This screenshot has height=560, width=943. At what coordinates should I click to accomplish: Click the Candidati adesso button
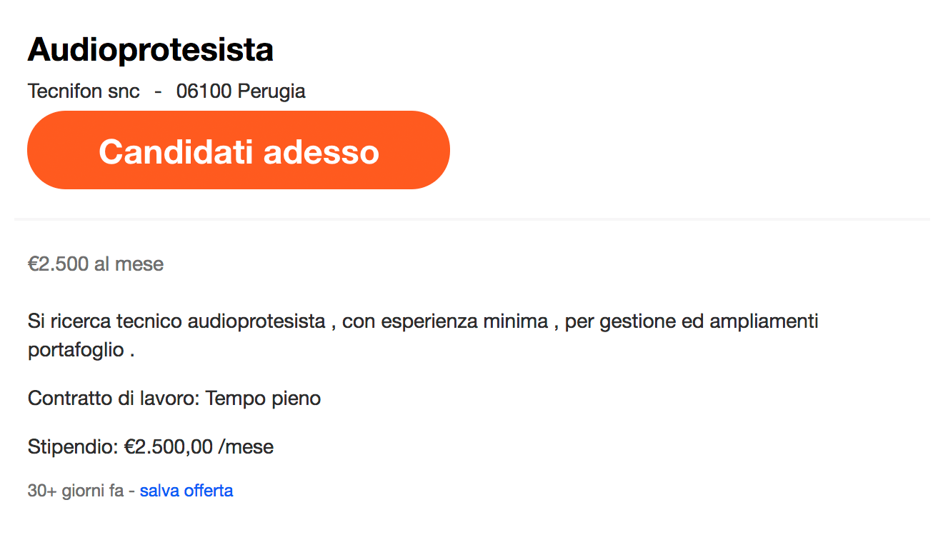[x=239, y=150]
